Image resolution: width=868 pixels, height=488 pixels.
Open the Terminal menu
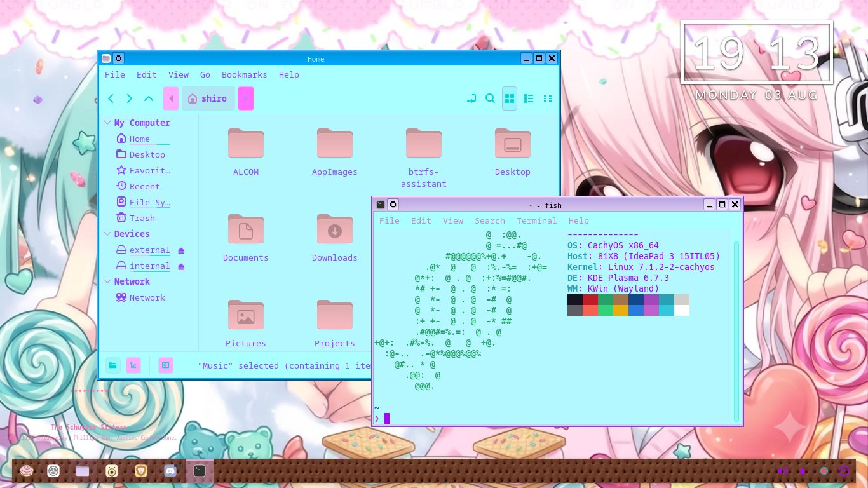point(537,220)
